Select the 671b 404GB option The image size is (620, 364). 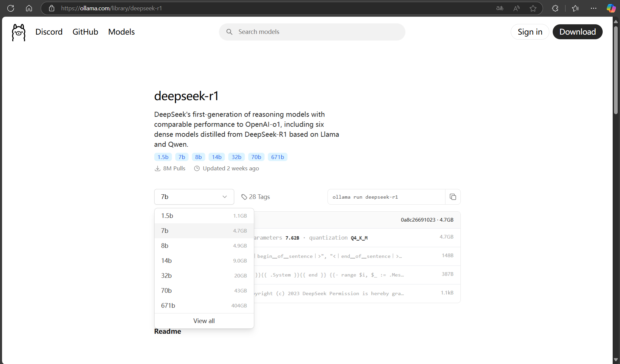tap(204, 306)
